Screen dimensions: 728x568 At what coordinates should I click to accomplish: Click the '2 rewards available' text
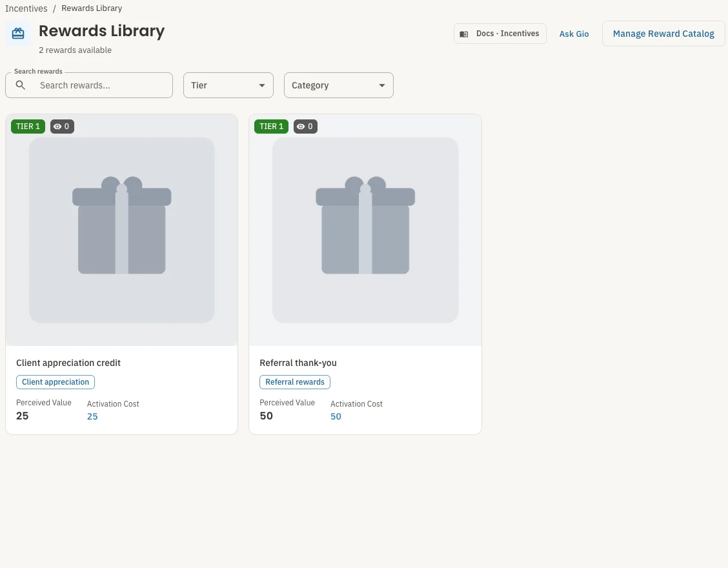[76, 50]
